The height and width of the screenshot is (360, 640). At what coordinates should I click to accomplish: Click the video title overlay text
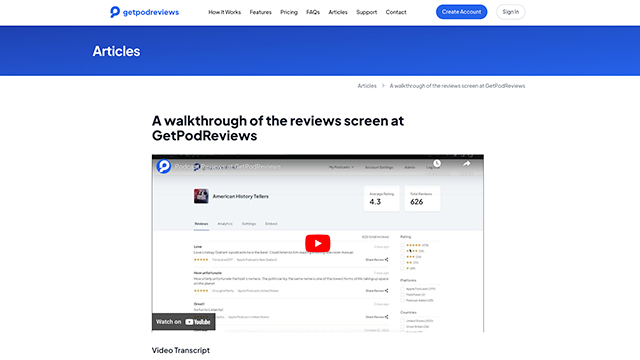click(x=228, y=167)
